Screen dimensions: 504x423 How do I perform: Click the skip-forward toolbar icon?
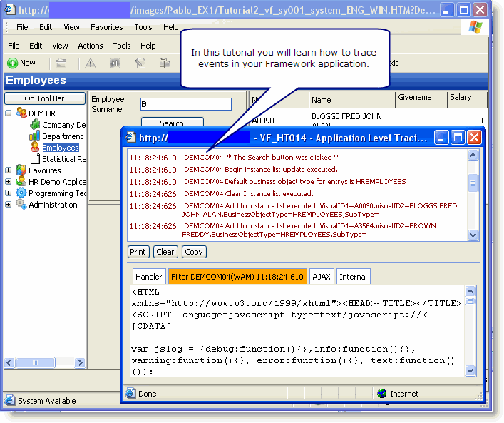click(115, 63)
